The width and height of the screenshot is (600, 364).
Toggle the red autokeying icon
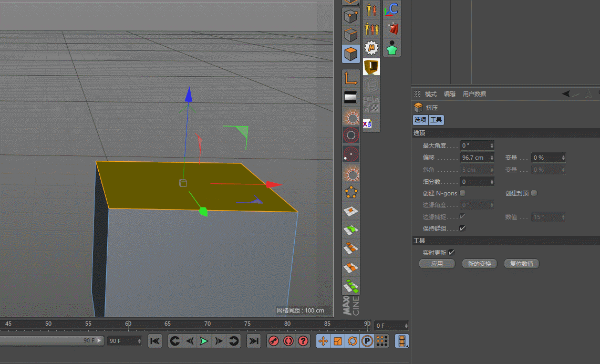(x=288, y=341)
